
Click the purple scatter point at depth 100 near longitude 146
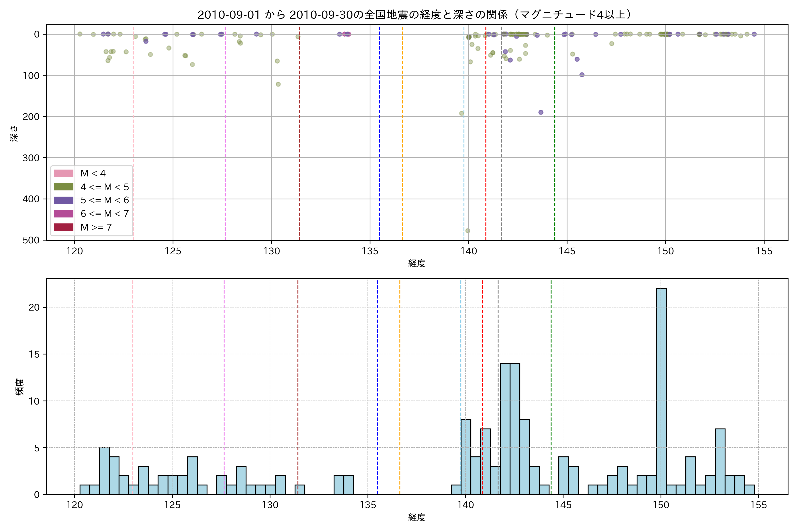pyautogui.click(x=582, y=75)
